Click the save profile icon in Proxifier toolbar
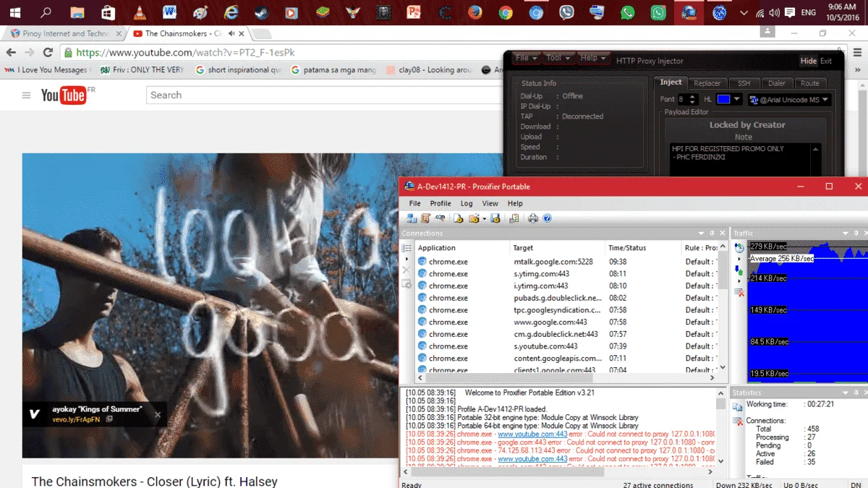This screenshot has height=488, width=868. tap(495, 218)
